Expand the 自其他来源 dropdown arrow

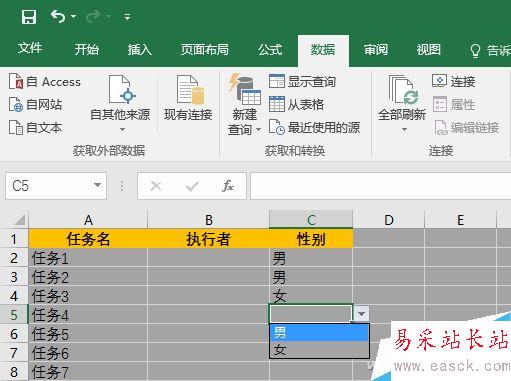(x=122, y=129)
